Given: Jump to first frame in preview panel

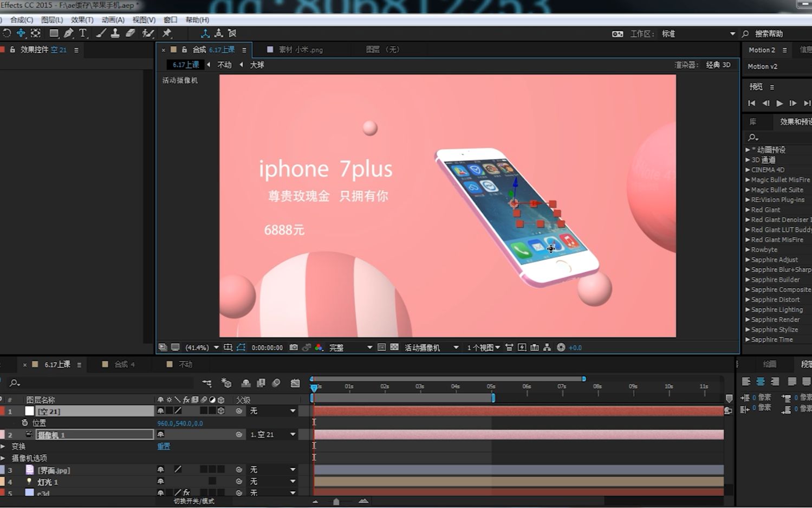Looking at the screenshot, I should pyautogui.click(x=751, y=103).
